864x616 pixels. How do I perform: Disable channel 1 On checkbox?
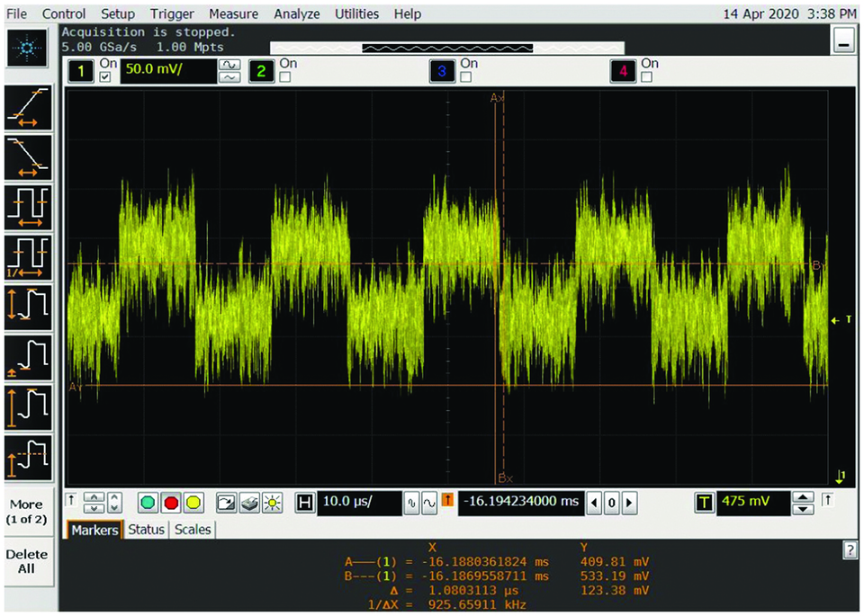(107, 77)
